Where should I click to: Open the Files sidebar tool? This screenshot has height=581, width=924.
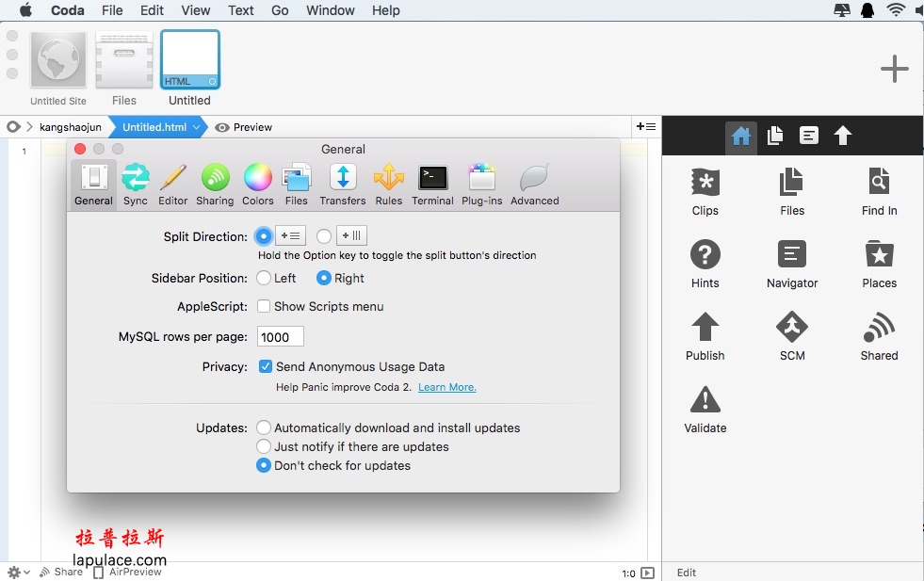click(x=792, y=191)
